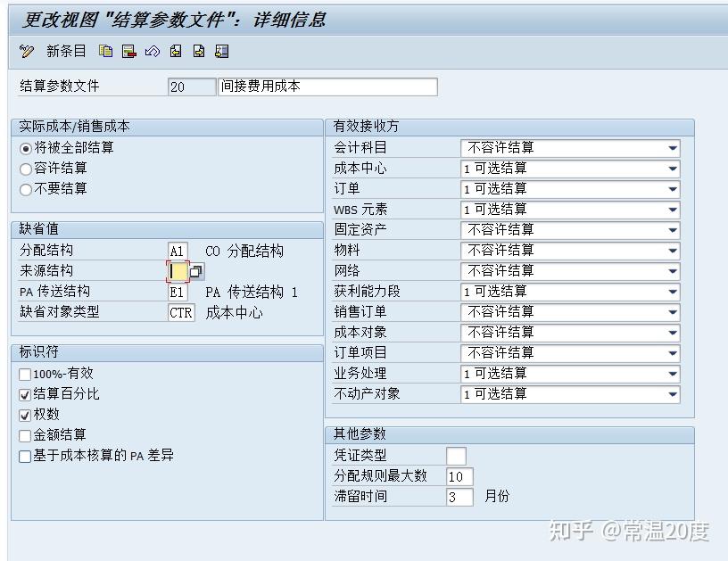The height and width of the screenshot is (561, 728).
Task: Click the next entry arrow icon
Action: 198,52
